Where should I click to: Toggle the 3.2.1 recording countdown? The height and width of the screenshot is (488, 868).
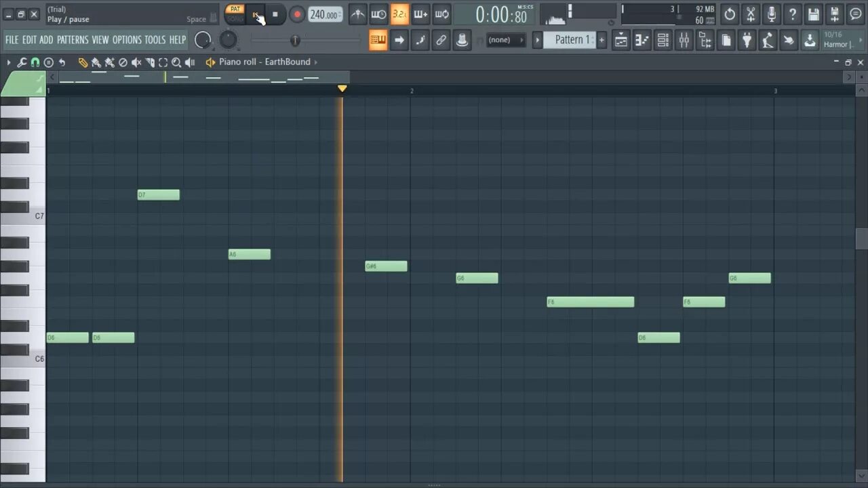pos(399,14)
